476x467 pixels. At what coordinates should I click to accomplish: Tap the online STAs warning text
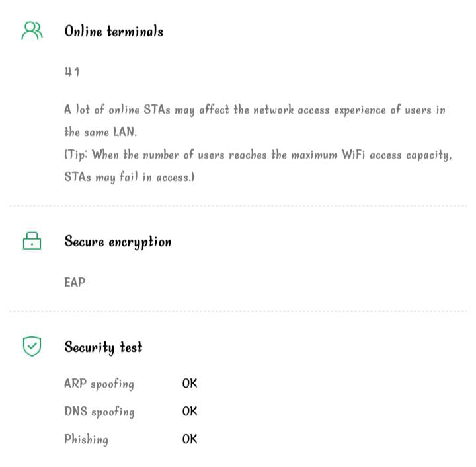click(255, 110)
